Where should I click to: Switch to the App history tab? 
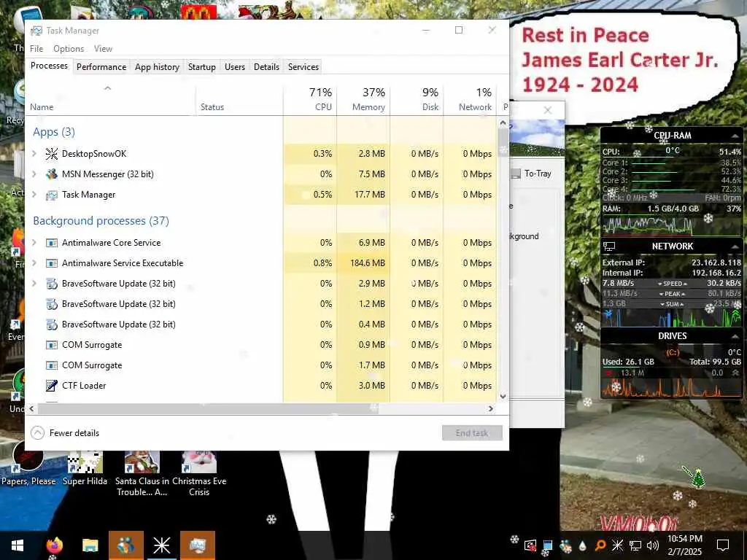pyautogui.click(x=158, y=67)
